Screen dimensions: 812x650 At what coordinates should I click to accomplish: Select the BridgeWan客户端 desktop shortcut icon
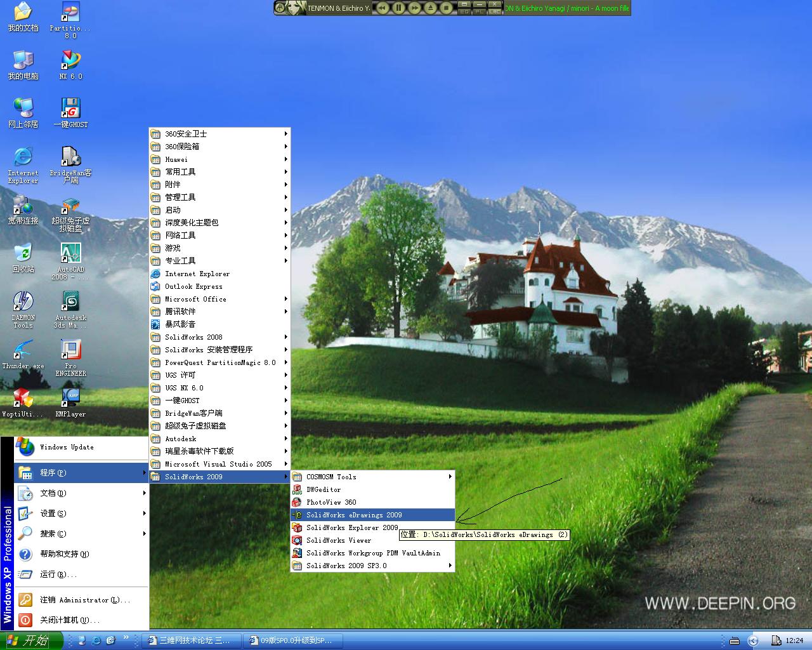pyautogui.click(x=70, y=165)
